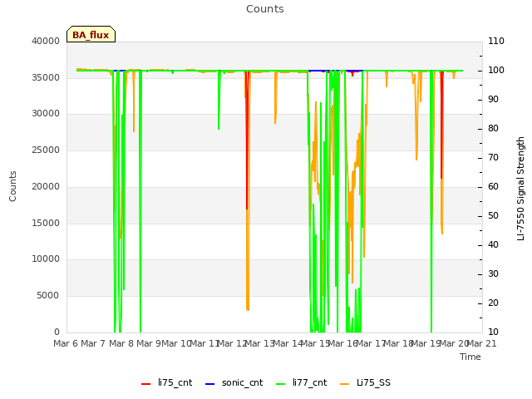The width and height of the screenshot is (532, 399).
Task: Click the Time axis label
Action: 470,357
